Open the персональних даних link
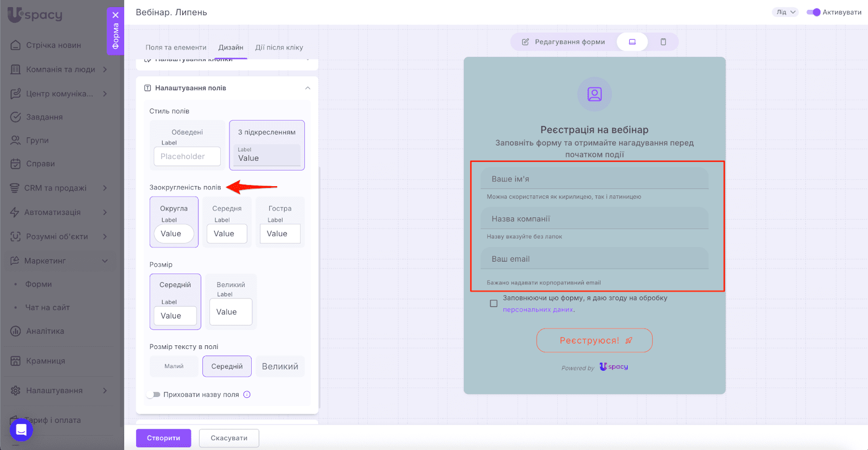The image size is (868, 450). click(538, 309)
